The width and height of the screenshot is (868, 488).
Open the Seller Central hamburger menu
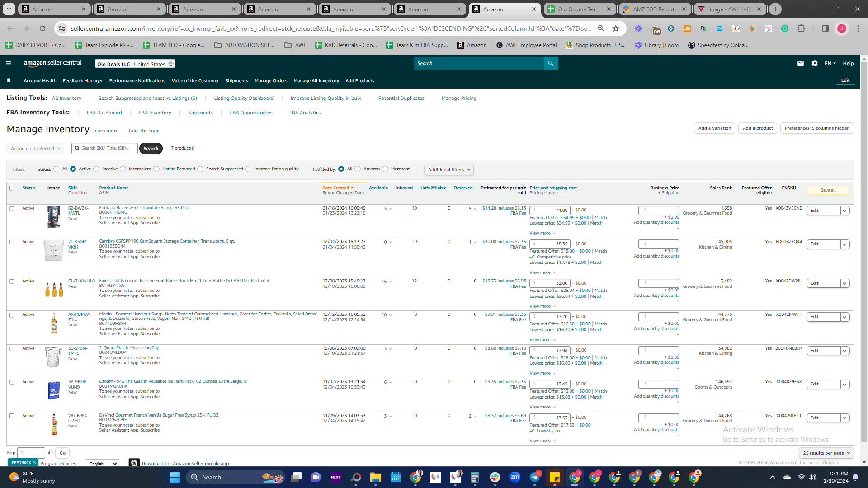(9, 63)
